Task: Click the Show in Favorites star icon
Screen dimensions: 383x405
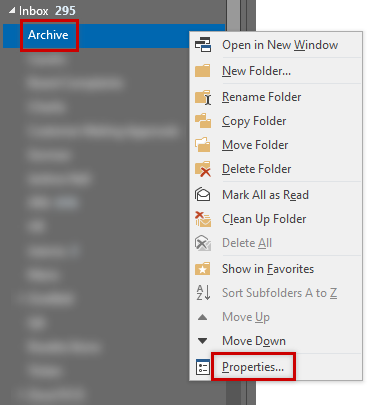Action: point(203,269)
